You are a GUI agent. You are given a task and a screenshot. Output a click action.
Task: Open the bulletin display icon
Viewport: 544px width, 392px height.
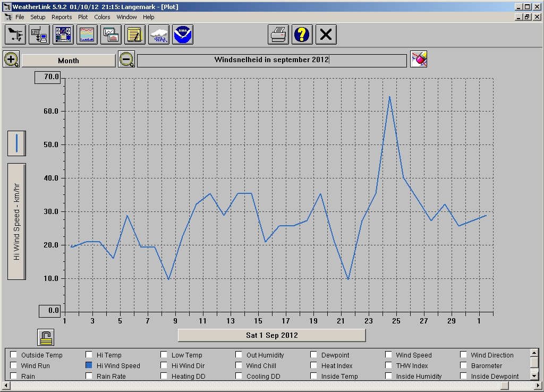pos(63,35)
